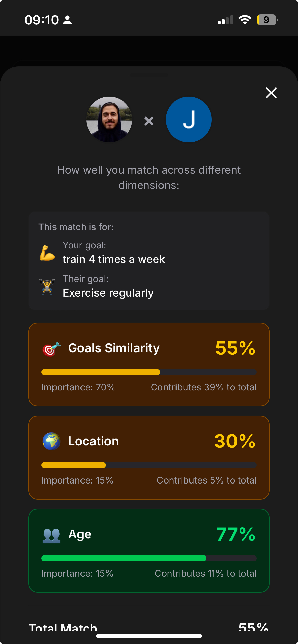Select "train 4 times a week" goal
This screenshot has width=298, height=644.
tap(114, 259)
